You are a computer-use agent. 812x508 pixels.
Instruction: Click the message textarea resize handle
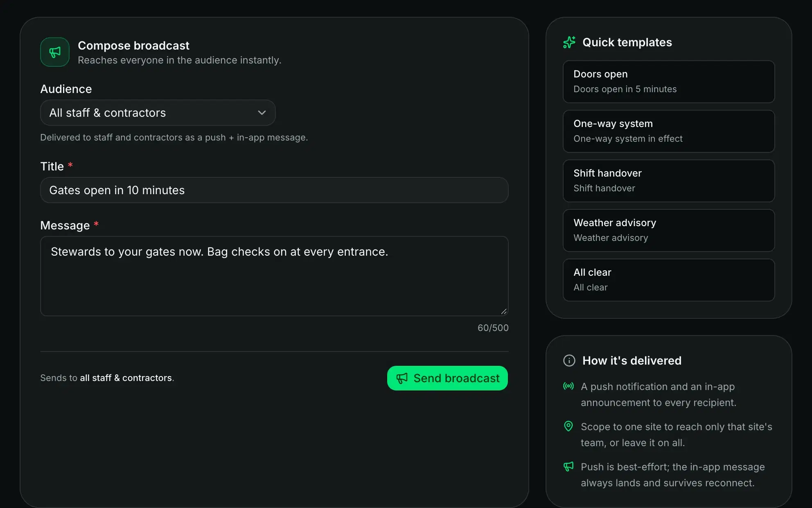504,311
